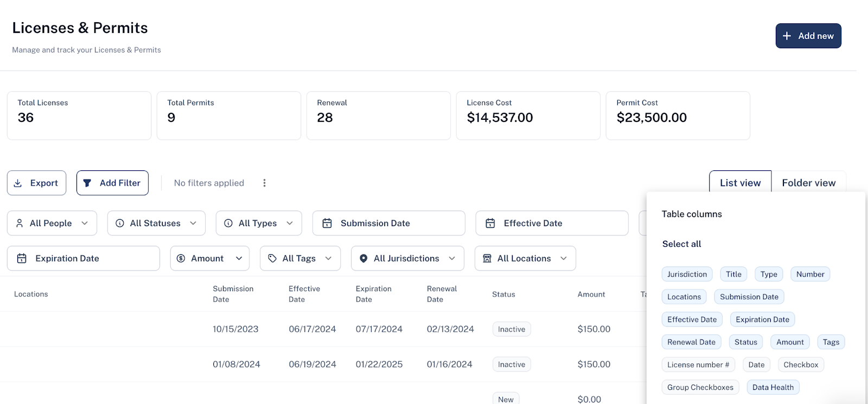
Task: Click the storefront icon in All Locations
Action: pos(487,259)
